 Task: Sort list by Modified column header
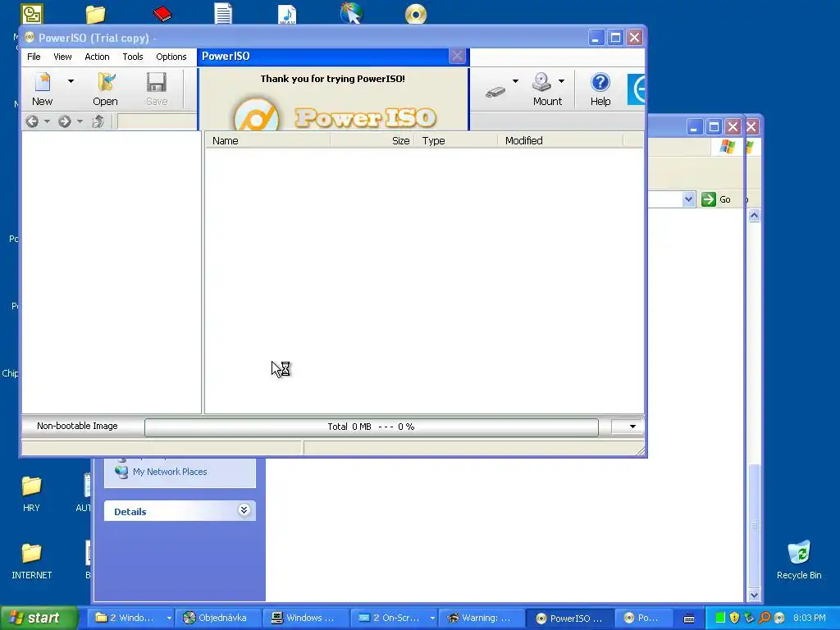coord(560,140)
